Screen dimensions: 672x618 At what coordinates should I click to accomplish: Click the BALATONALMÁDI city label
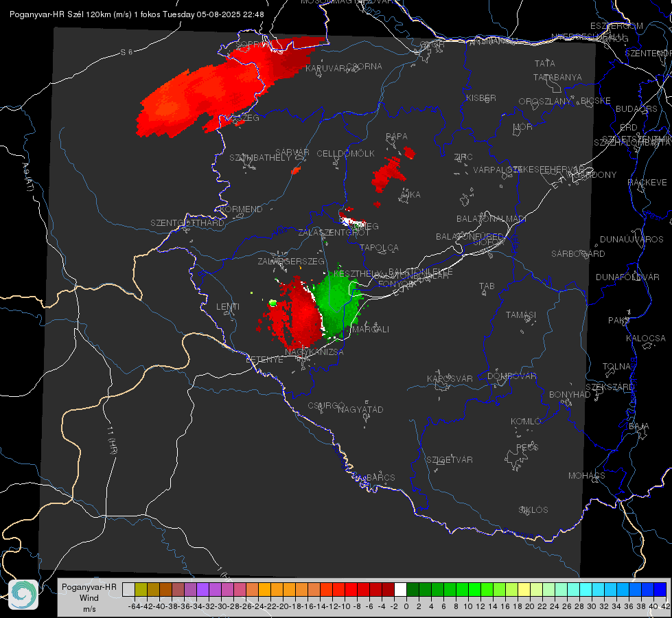point(491,218)
